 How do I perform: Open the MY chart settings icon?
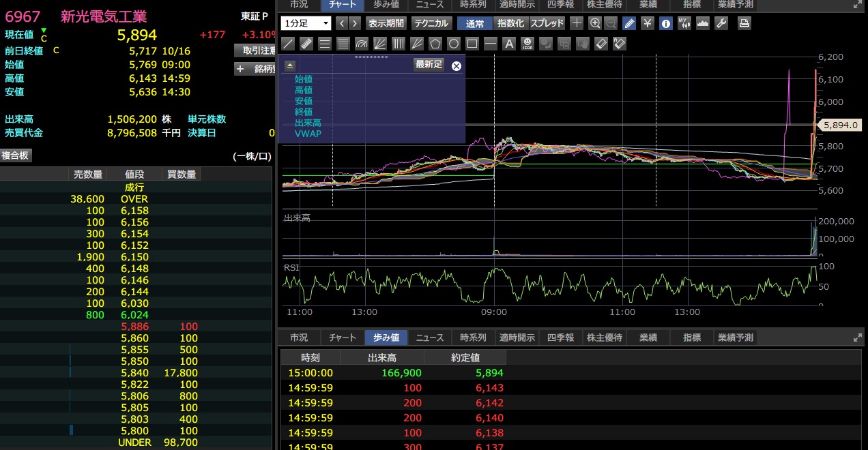[x=684, y=23]
